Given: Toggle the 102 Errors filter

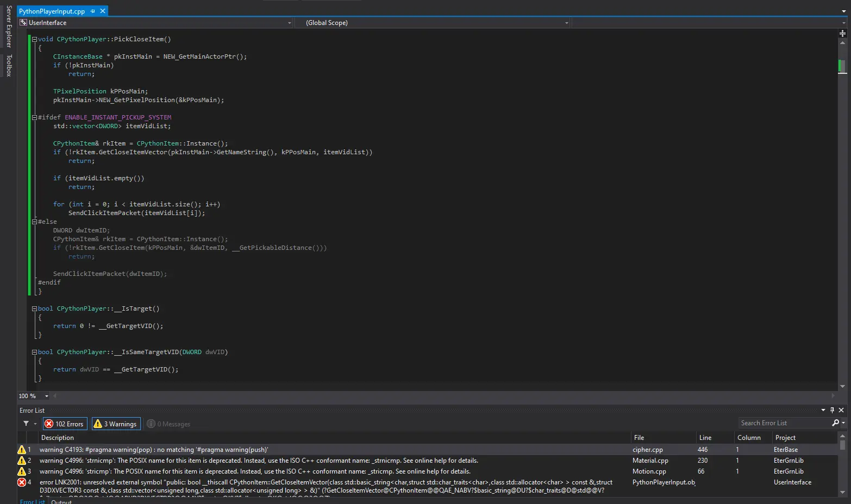Looking at the screenshot, I should [x=65, y=424].
